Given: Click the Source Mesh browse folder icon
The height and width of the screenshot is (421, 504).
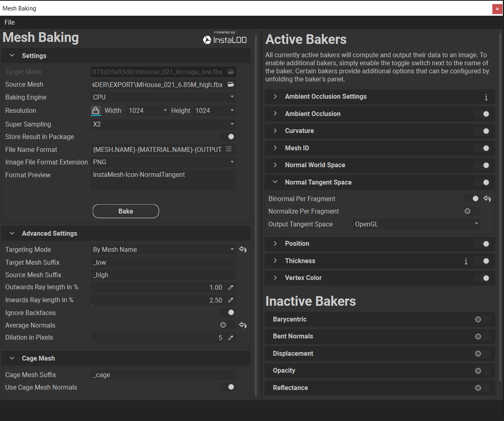Looking at the screenshot, I should [231, 85].
